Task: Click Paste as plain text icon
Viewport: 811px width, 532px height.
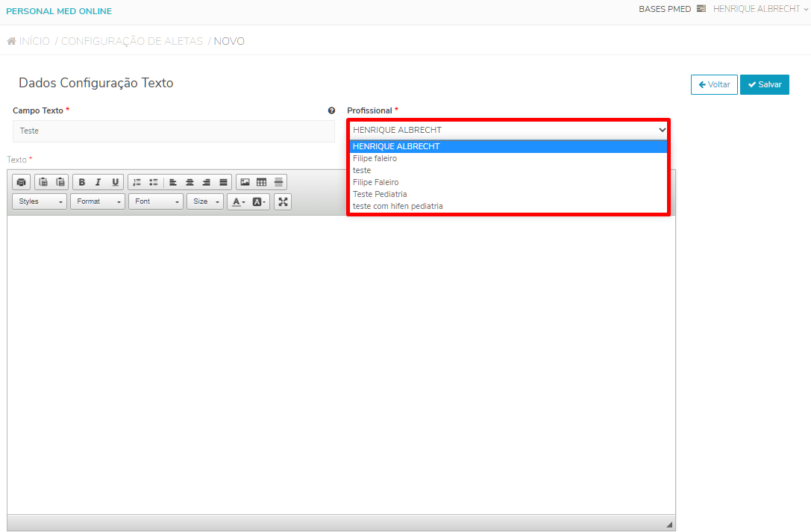Action: pyautogui.click(x=43, y=182)
